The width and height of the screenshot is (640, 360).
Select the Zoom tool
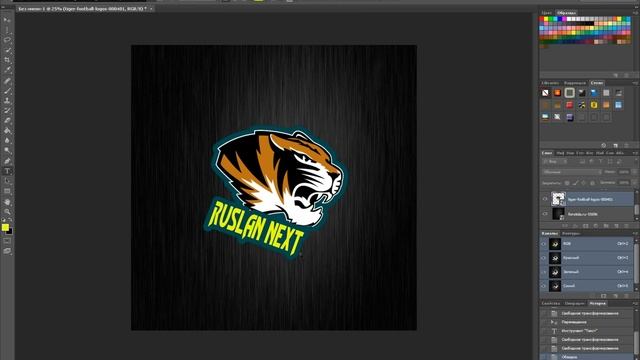[x=7, y=211]
